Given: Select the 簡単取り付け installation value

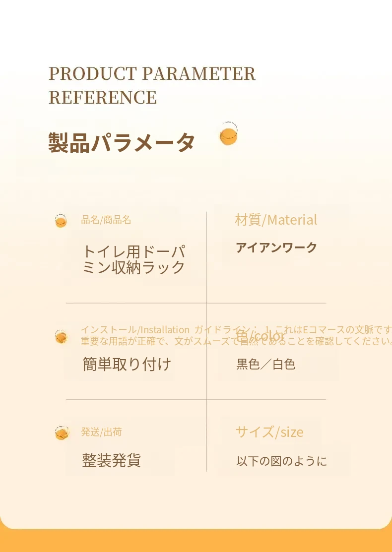Looking at the screenshot, I should pos(127,365).
